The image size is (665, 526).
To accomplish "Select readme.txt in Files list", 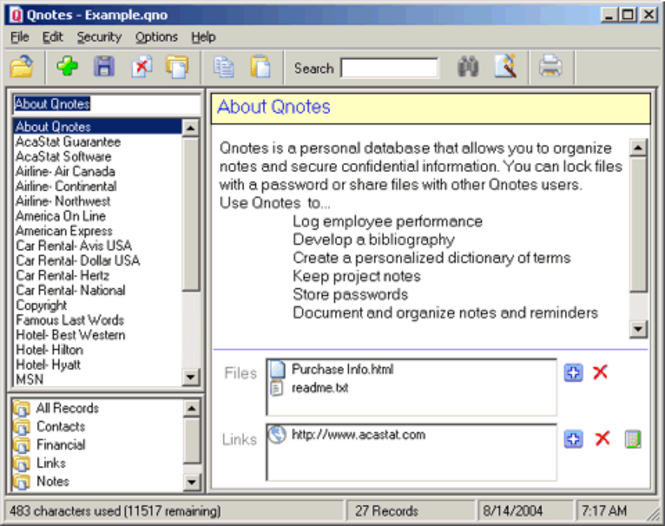I will point(320,388).
